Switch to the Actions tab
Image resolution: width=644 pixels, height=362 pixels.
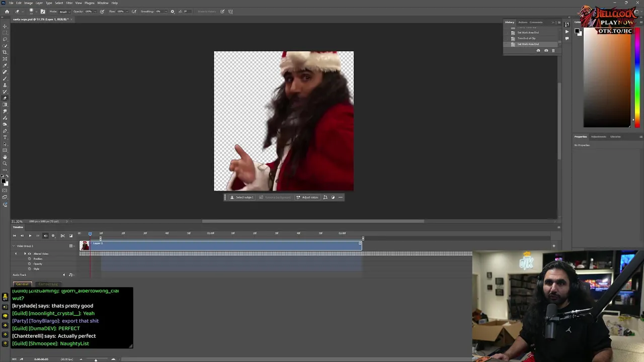tap(523, 22)
